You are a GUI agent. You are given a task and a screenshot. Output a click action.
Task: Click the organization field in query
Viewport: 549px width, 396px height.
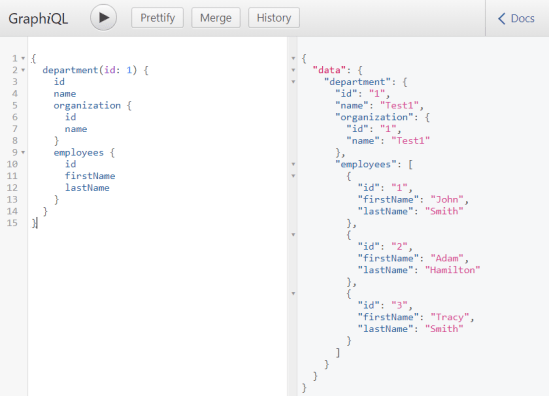[87, 105]
